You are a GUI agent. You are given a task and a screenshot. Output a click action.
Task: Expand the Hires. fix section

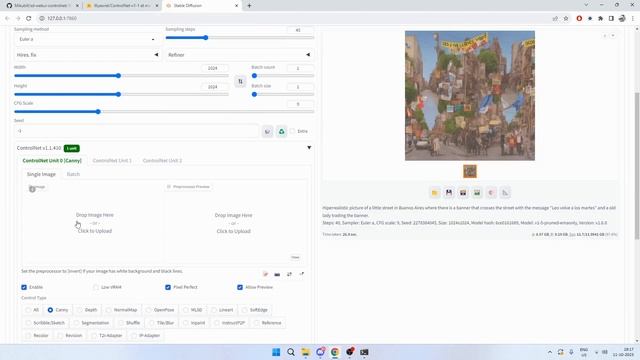click(87, 55)
